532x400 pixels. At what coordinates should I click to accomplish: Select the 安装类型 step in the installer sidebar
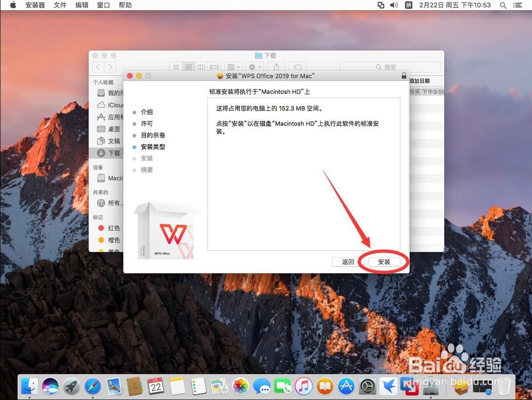click(x=153, y=146)
